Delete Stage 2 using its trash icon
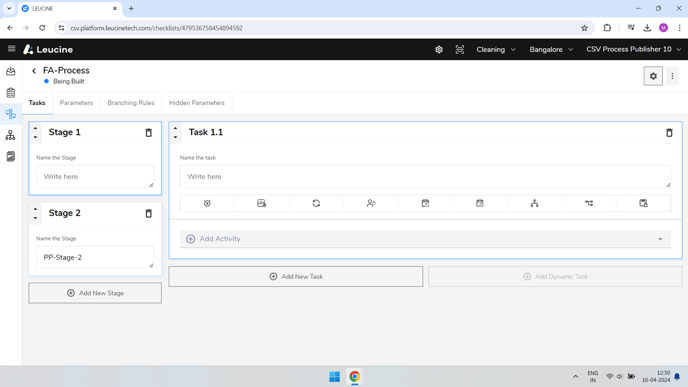The height and width of the screenshot is (387, 688). click(x=149, y=213)
